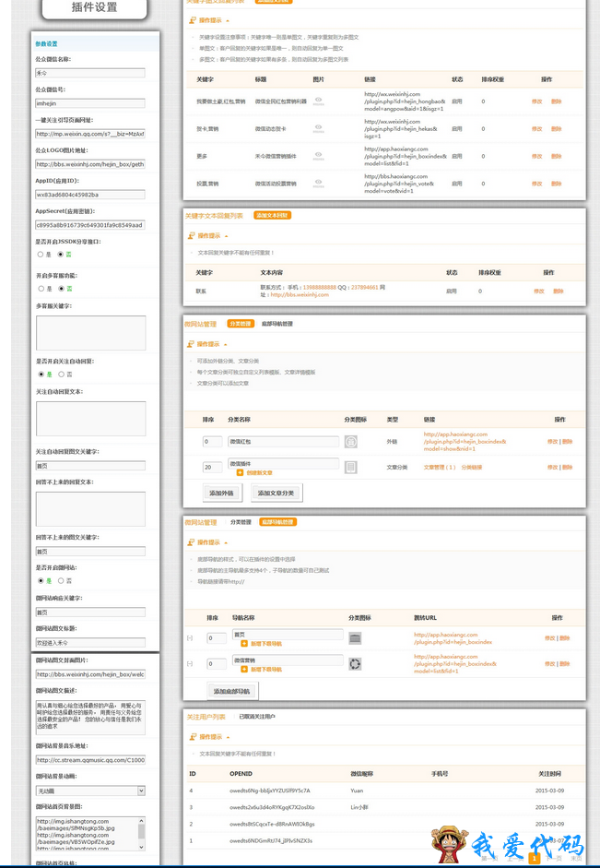Collapse the 微信营销 navigation row toggle
This screenshot has height=868, width=600.
click(x=190, y=664)
